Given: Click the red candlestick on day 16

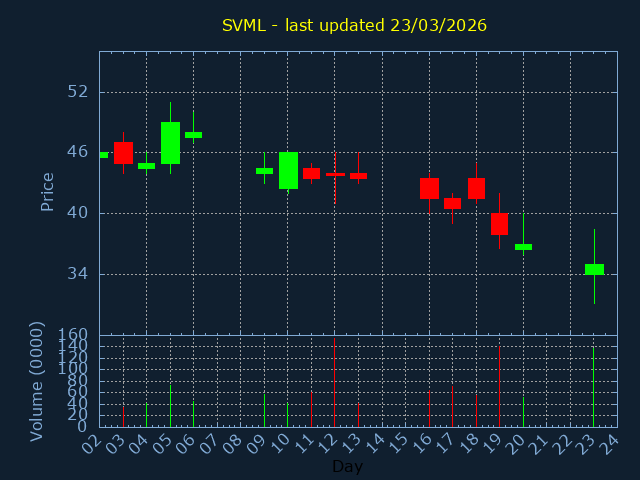Looking at the screenshot, I should (429, 188).
